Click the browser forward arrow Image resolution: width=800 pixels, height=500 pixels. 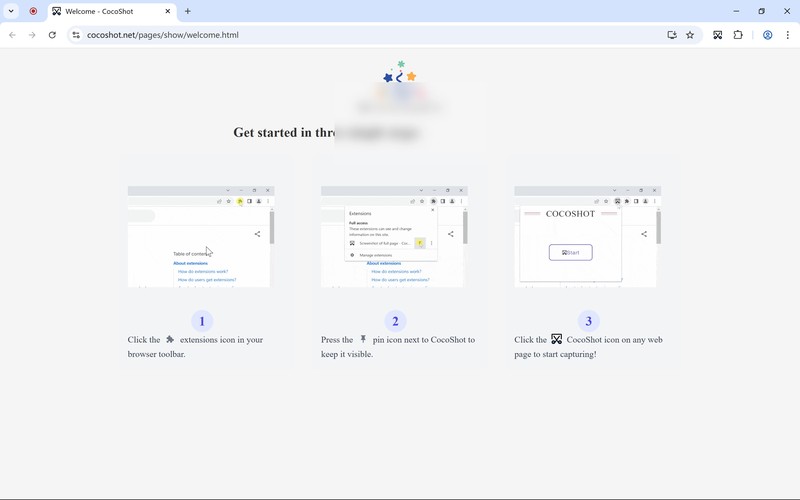click(x=32, y=35)
